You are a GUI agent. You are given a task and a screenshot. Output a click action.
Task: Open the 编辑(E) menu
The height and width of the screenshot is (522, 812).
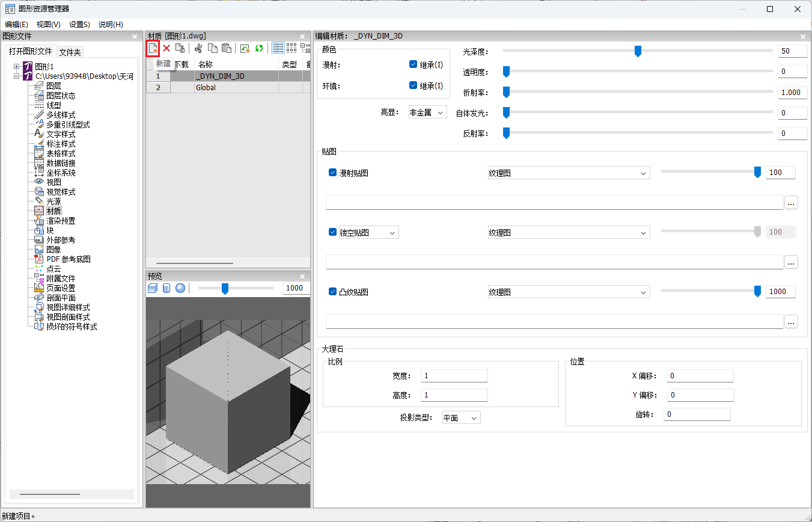(17, 25)
